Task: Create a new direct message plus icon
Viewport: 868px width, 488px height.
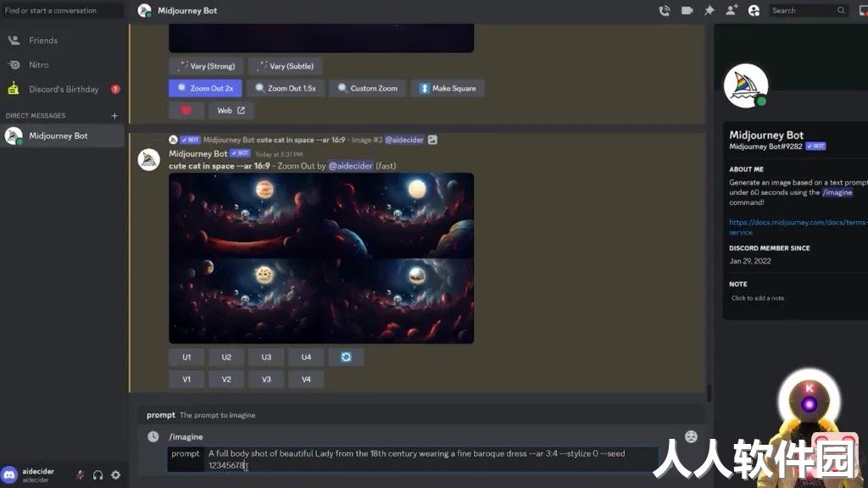Action: pos(114,115)
